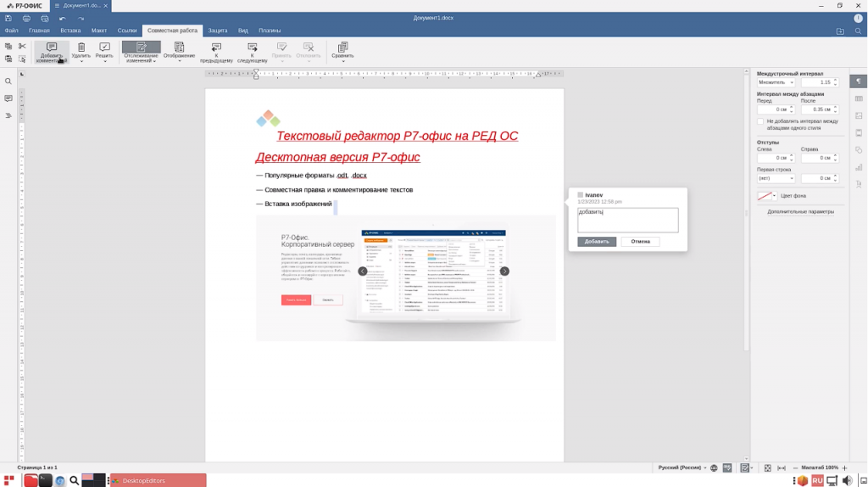
Task: Click the next arrow on the image carousel
Action: coord(505,271)
